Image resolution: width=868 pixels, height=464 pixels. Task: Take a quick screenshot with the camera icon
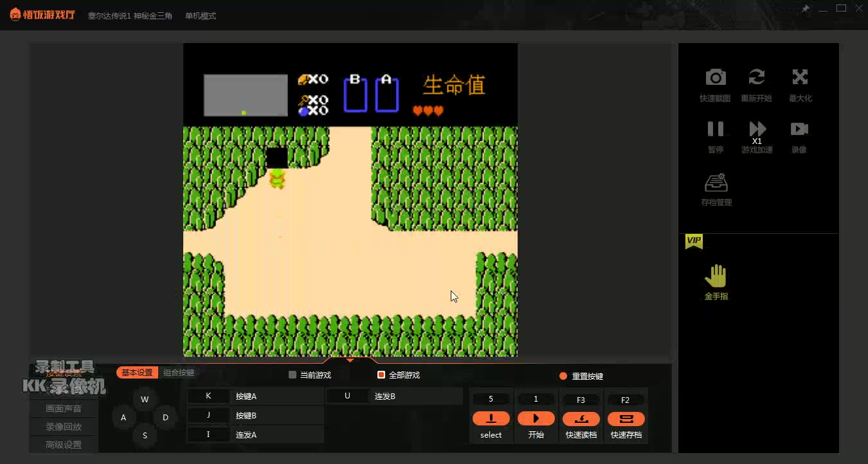click(x=716, y=78)
